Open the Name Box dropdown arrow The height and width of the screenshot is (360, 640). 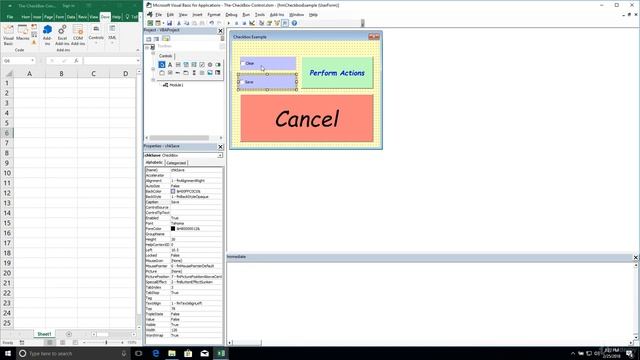32,61
